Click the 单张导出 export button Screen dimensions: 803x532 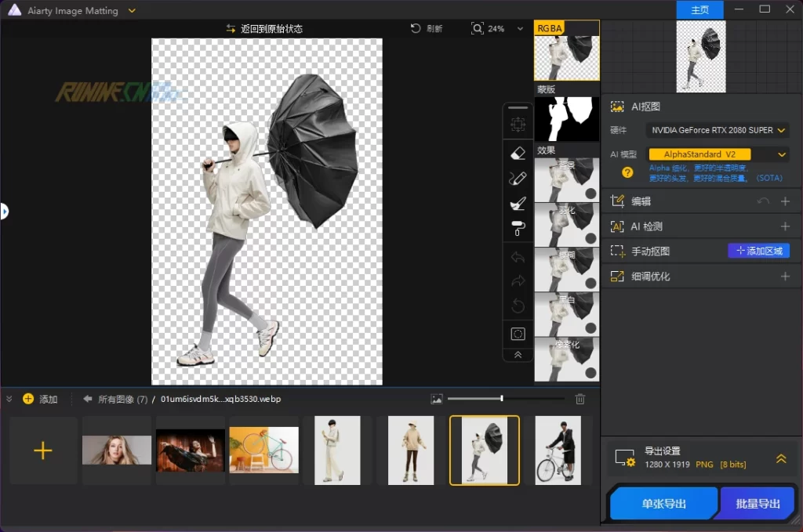tap(663, 504)
